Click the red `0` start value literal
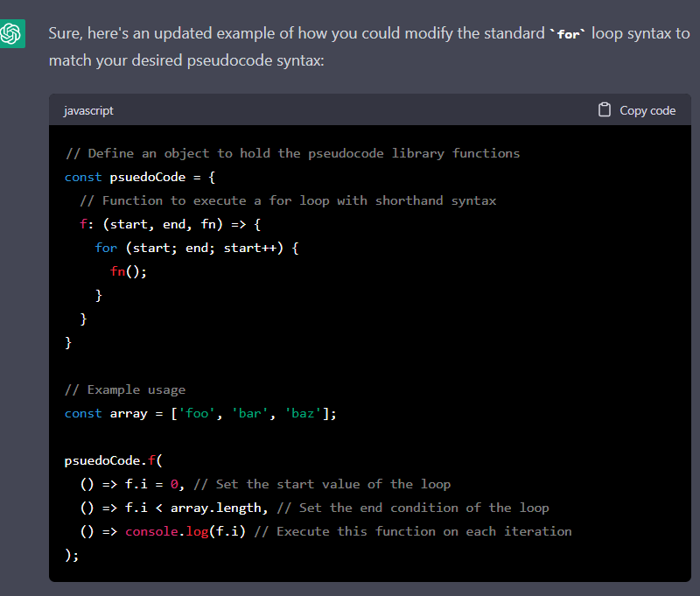 174,483
